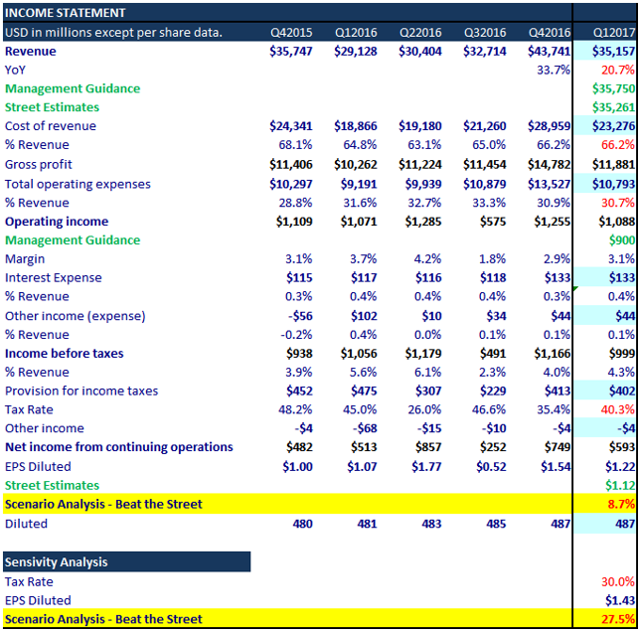Image resolution: width=640 pixels, height=631 pixels.
Task: Select the Q42015 column header
Action: tap(291, 32)
